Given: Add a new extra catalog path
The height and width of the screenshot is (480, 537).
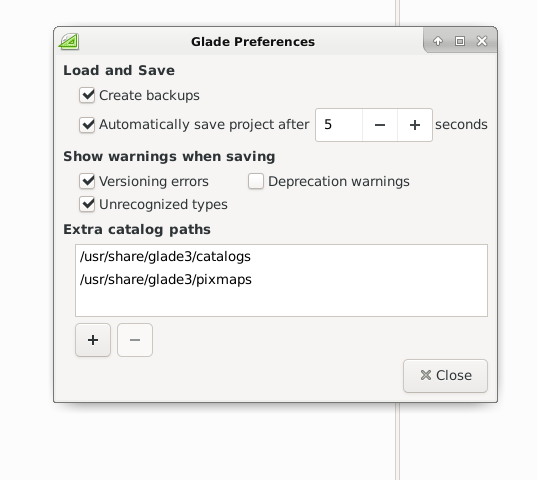Looking at the screenshot, I should pos(93,340).
